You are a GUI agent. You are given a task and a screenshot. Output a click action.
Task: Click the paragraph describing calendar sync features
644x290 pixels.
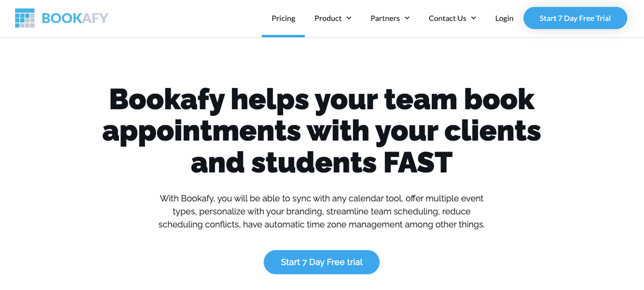tap(322, 211)
